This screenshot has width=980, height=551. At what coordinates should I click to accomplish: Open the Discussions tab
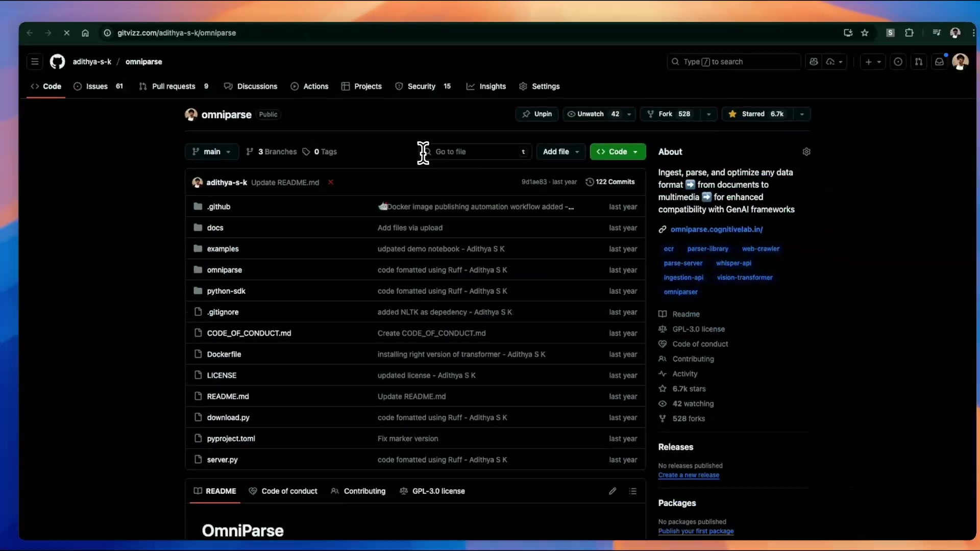coord(251,86)
